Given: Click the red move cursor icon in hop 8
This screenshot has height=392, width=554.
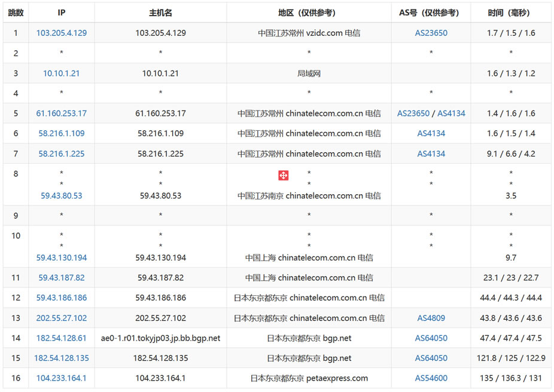Looking at the screenshot, I should click(x=284, y=175).
